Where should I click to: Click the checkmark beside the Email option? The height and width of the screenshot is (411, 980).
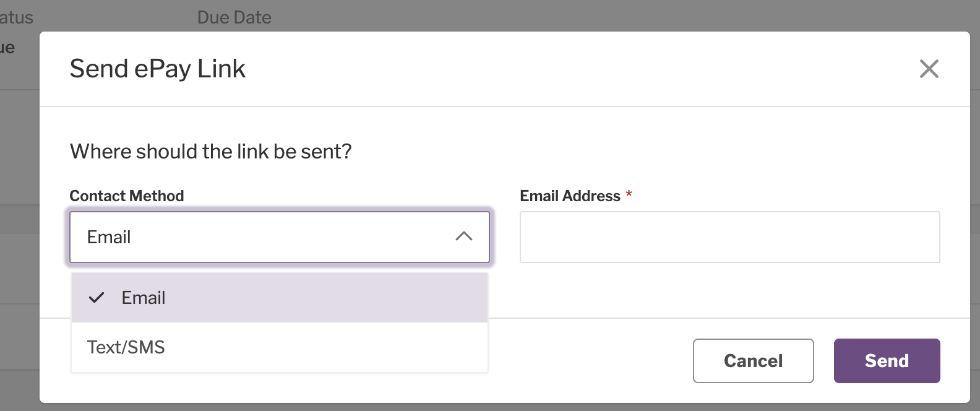97,298
